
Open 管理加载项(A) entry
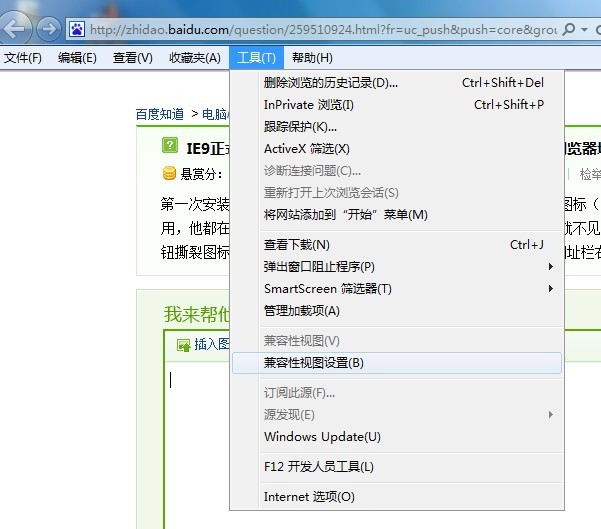pyautogui.click(x=397, y=310)
